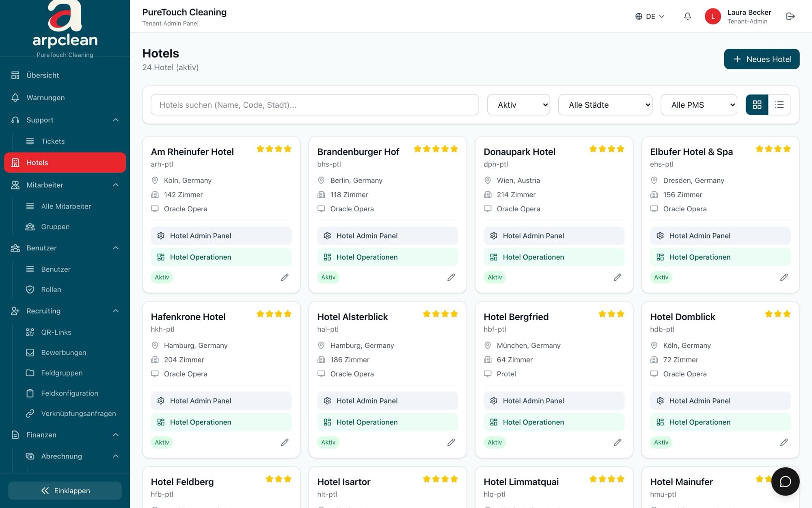Open Warnungen in sidebar

point(65,98)
